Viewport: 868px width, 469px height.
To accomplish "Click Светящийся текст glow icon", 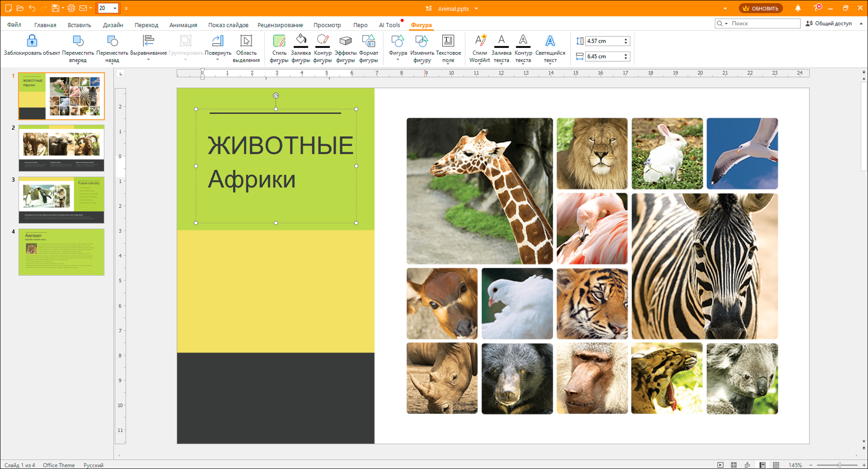I will tap(550, 41).
